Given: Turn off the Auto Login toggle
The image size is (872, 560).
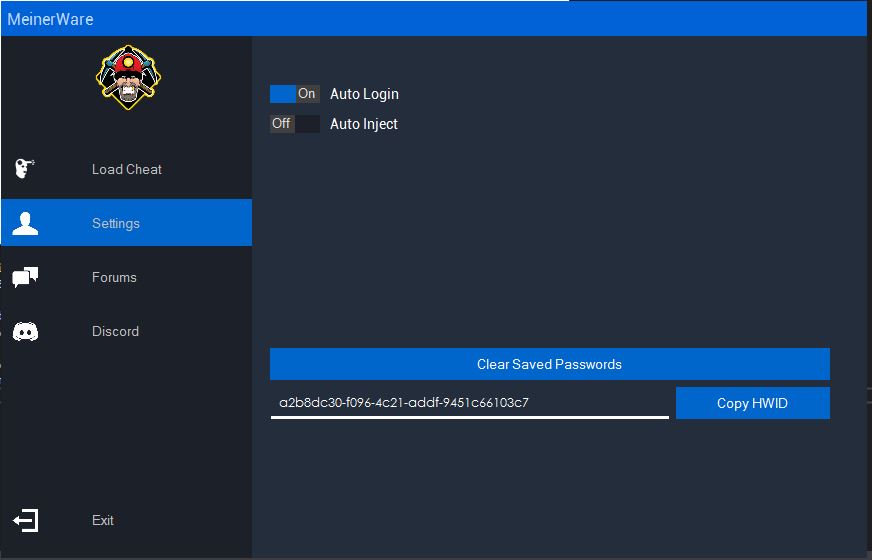Looking at the screenshot, I should (295, 94).
